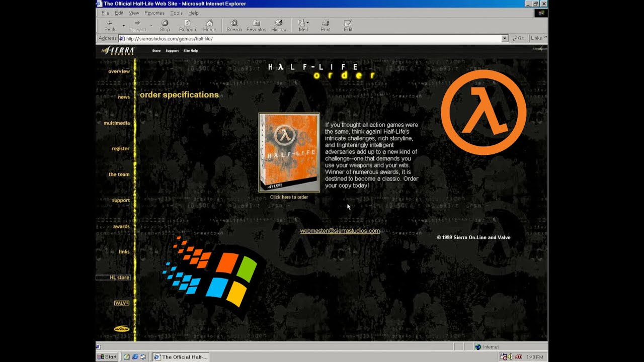Click the WON logo in sidebar
Image resolution: width=644 pixels, height=362 pixels.
[x=122, y=329]
